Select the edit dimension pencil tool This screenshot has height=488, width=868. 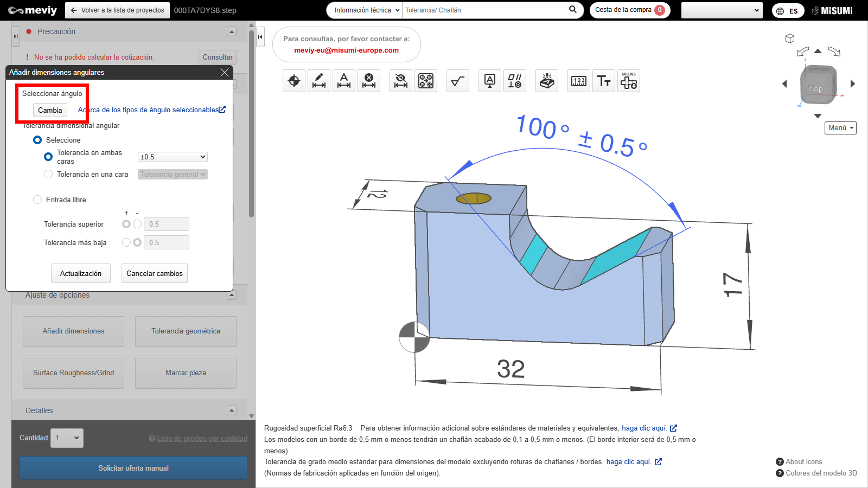coord(319,81)
